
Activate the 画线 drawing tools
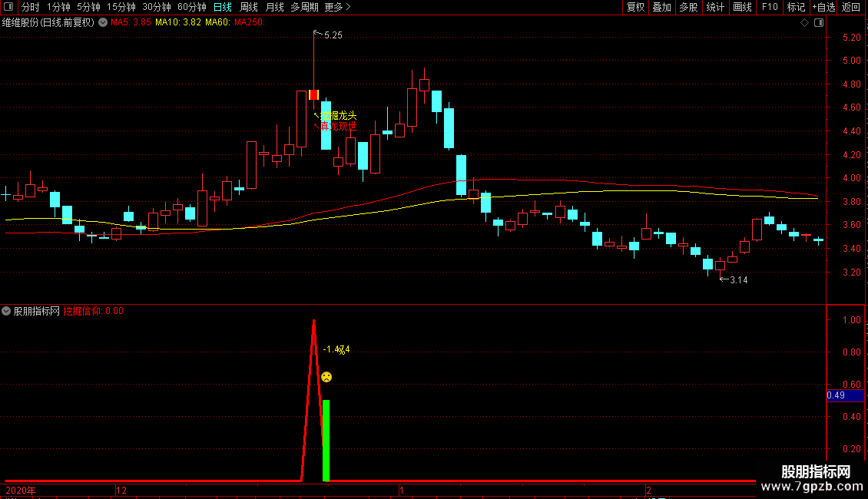[742, 7]
